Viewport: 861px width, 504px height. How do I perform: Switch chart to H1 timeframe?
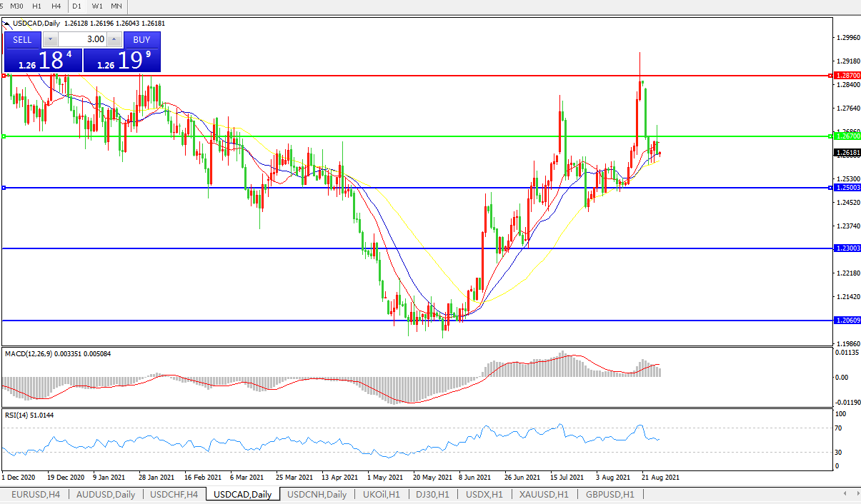pos(37,6)
